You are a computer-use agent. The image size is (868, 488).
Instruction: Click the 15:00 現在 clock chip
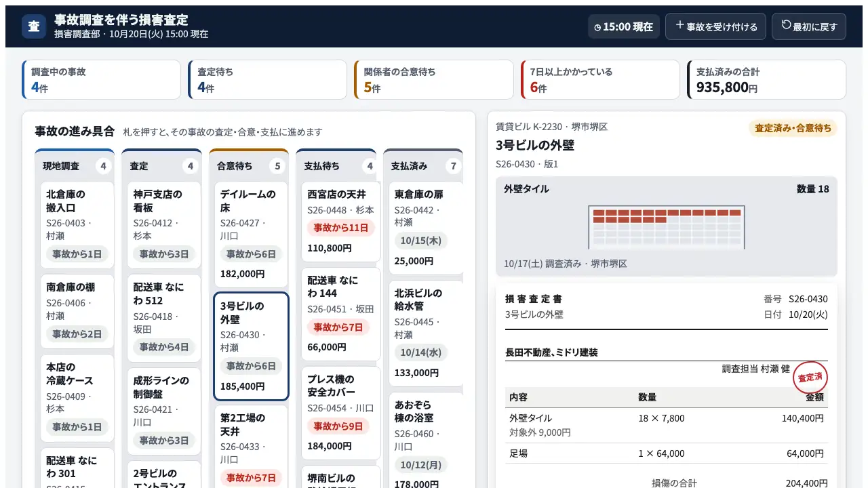[624, 26]
